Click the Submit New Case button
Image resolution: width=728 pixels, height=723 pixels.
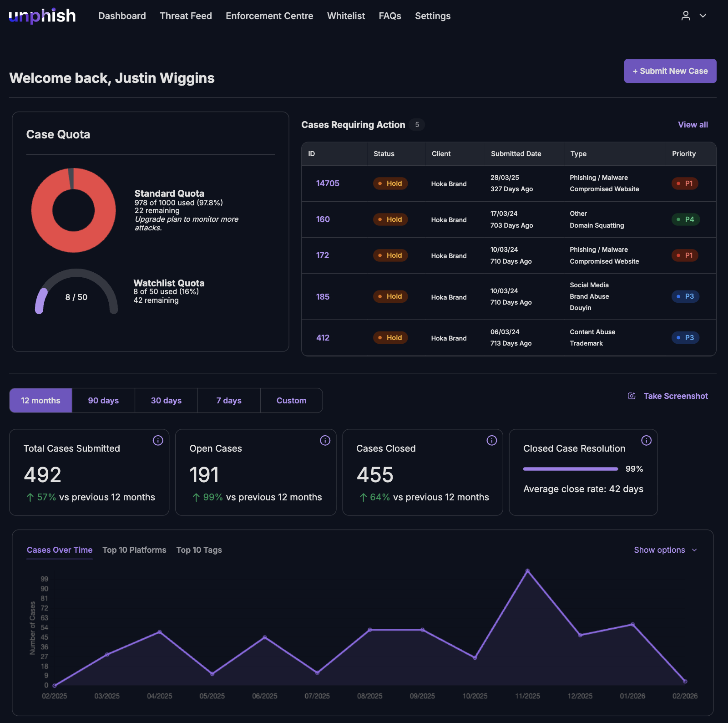point(670,71)
